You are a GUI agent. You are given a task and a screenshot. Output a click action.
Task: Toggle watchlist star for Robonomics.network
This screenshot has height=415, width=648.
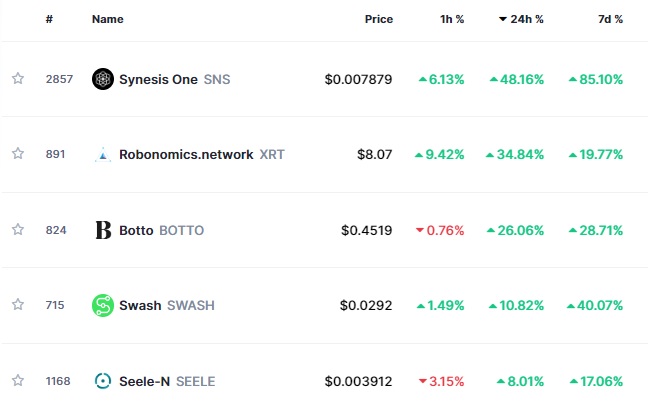click(x=18, y=154)
